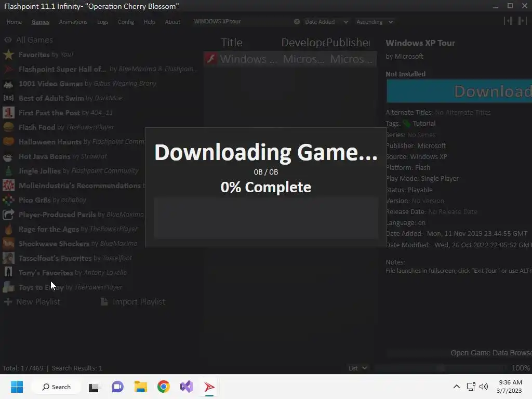Image resolution: width=532 pixels, height=399 pixels.
Task: Click the Flash platform icon in game row
Action: click(x=211, y=59)
